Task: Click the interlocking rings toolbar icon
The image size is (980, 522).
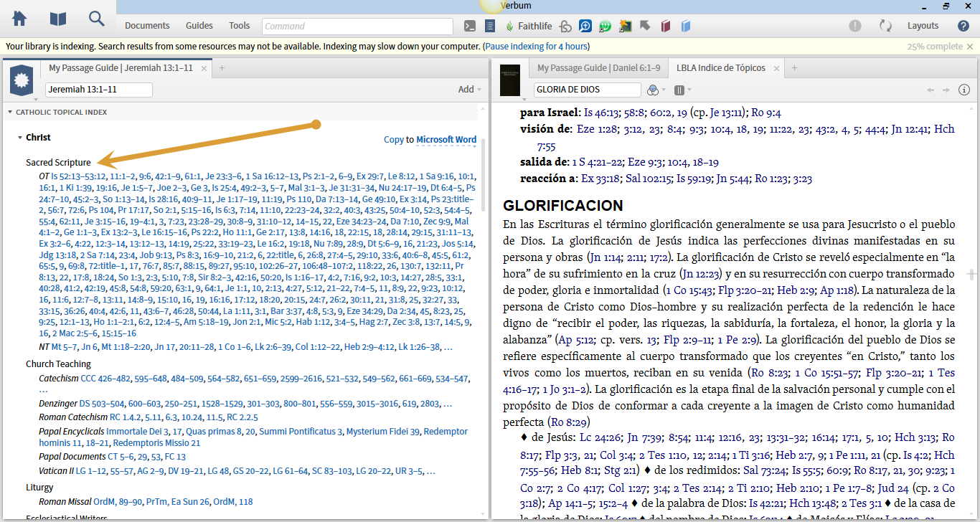Action: pyautogui.click(x=566, y=27)
